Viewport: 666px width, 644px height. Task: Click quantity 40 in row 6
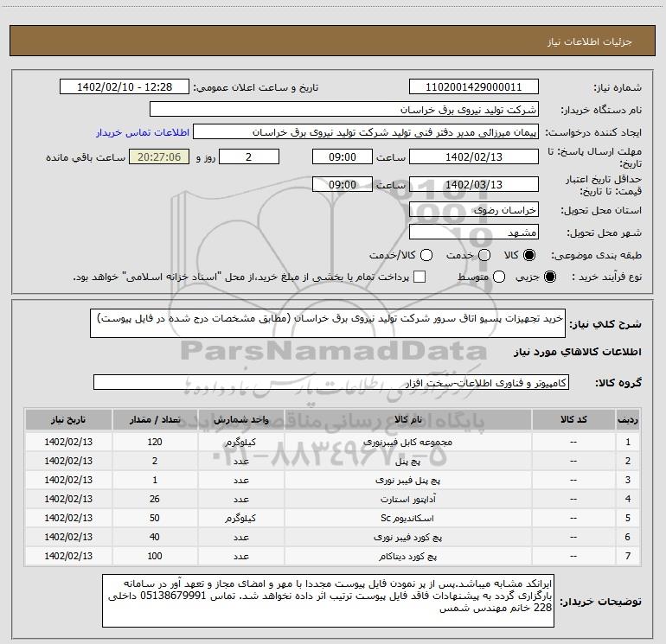click(x=155, y=537)
